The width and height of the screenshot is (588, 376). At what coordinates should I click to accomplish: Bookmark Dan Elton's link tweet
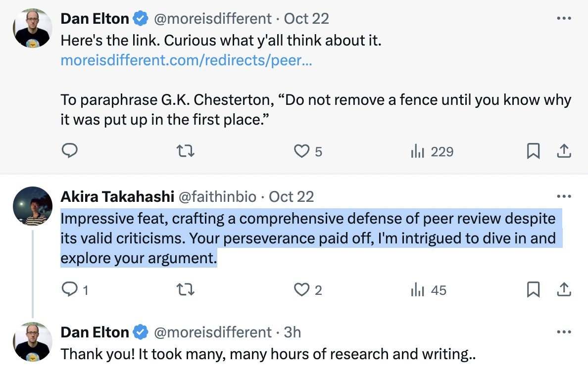pos(533,151)
